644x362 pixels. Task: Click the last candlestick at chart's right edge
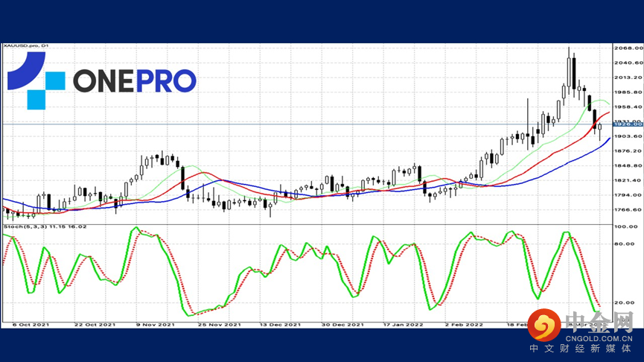click(599, 130)
